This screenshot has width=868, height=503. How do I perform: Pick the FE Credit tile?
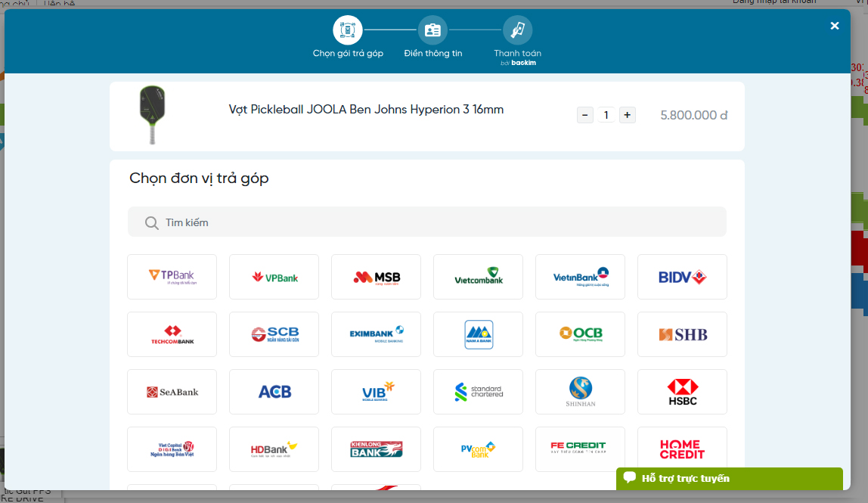[580, 449]
